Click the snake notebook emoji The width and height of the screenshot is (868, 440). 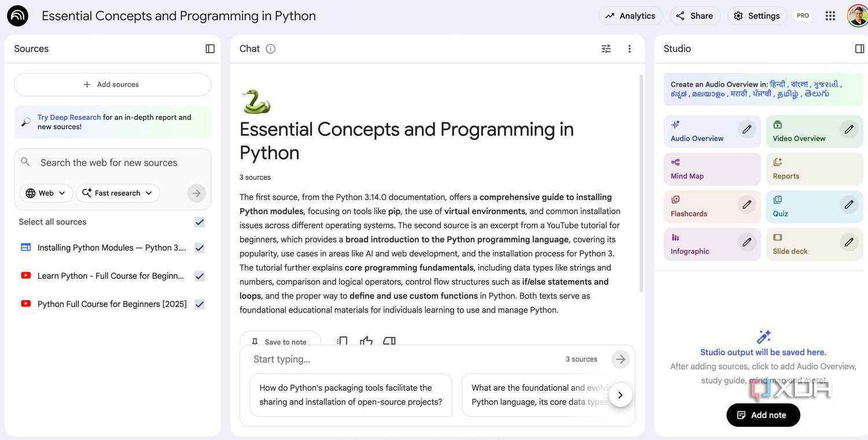[x=256, y=101]
